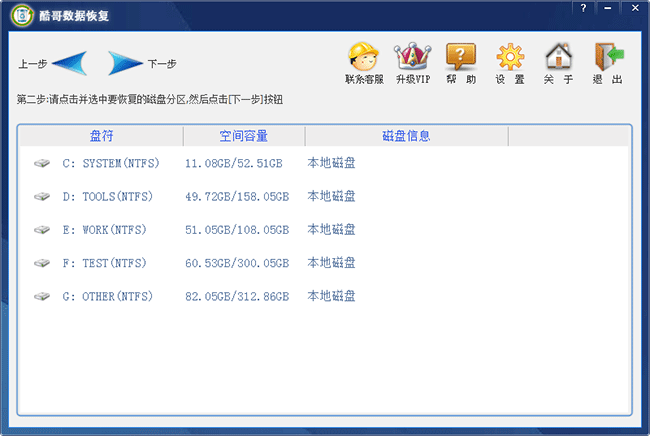The height and width of the screenshot is (436, 650).
Task: Sort by the 空间容量 column header
Action: [244, 136]
